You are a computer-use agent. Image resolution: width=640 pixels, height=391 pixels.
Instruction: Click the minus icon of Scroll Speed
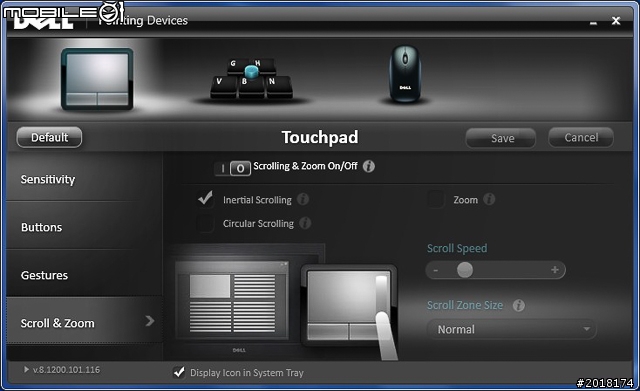(436, 270)
